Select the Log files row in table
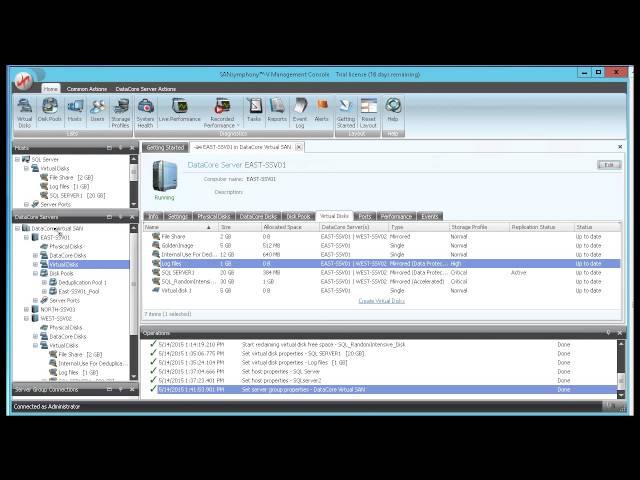Viewport: 640px width, 480px height. click(x=382, y=263)
